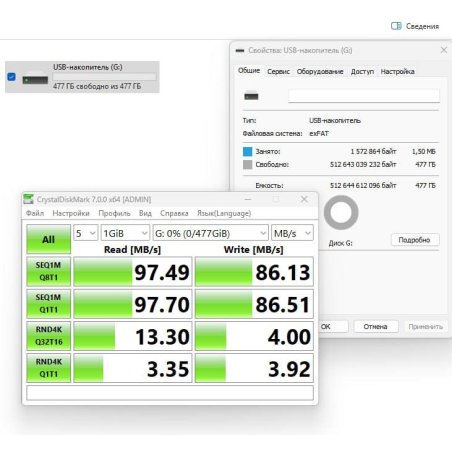Click the drive label input field

[x=364, y=96]
